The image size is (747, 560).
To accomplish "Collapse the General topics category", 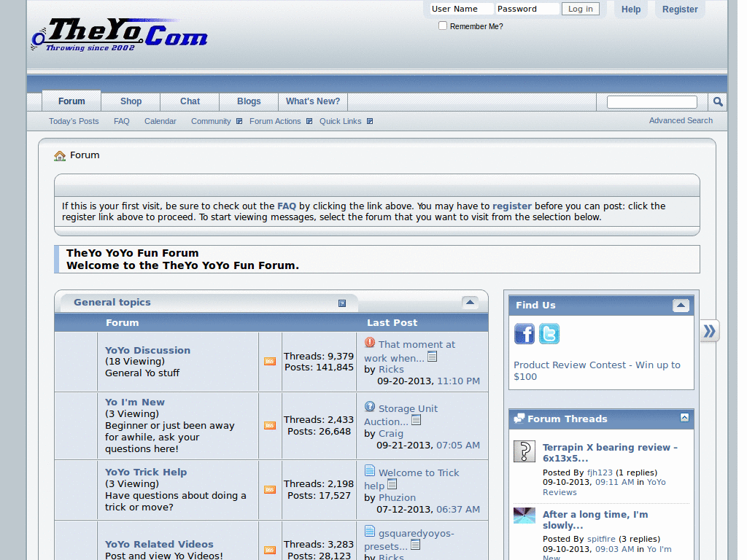I will point(470,303).
